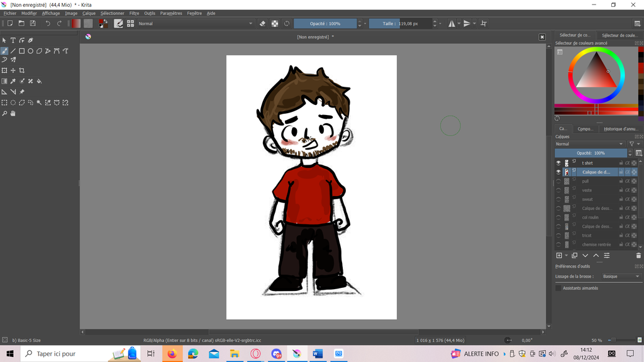This screenshot has height=362, width=644.
Task: Open Firefox from the Windows taskbar
Action: click(x=172, y=354)
